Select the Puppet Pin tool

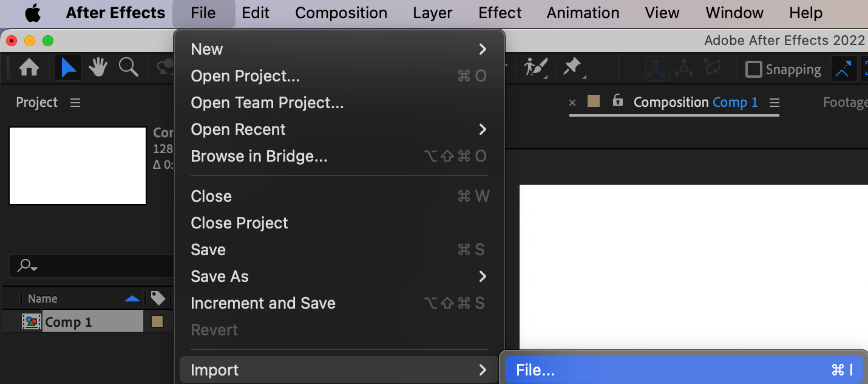[x=572, y=67]
